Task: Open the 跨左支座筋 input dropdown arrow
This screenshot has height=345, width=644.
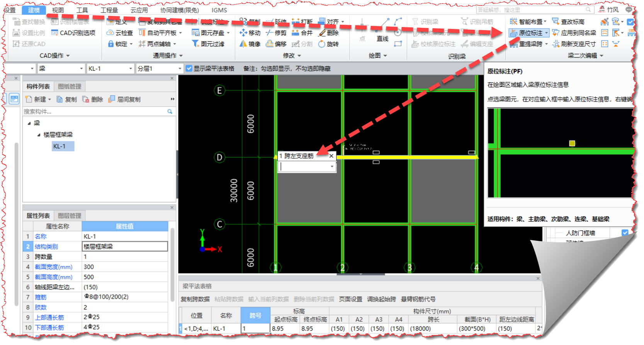Action: (332, 167)
